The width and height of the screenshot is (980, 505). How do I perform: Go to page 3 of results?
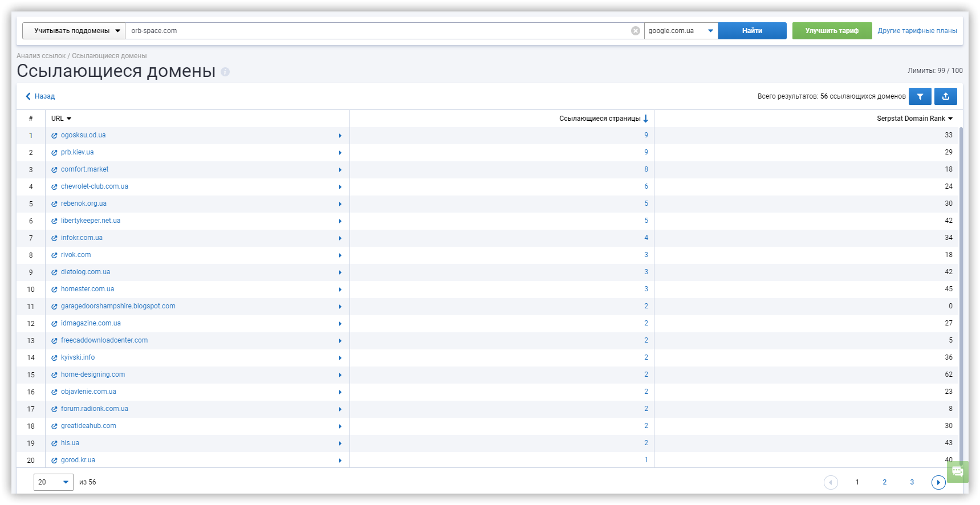tap(912, 482)
